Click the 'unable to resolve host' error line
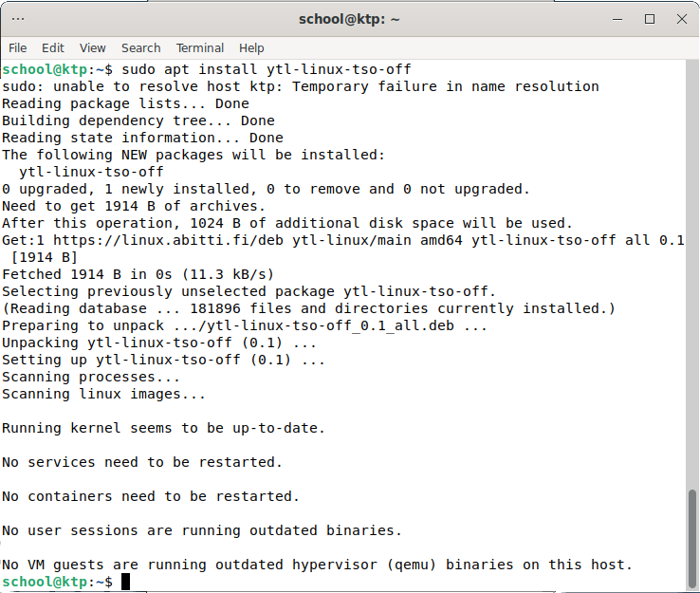The width and height of the screenshot is (700, 593). click(300, 86)
